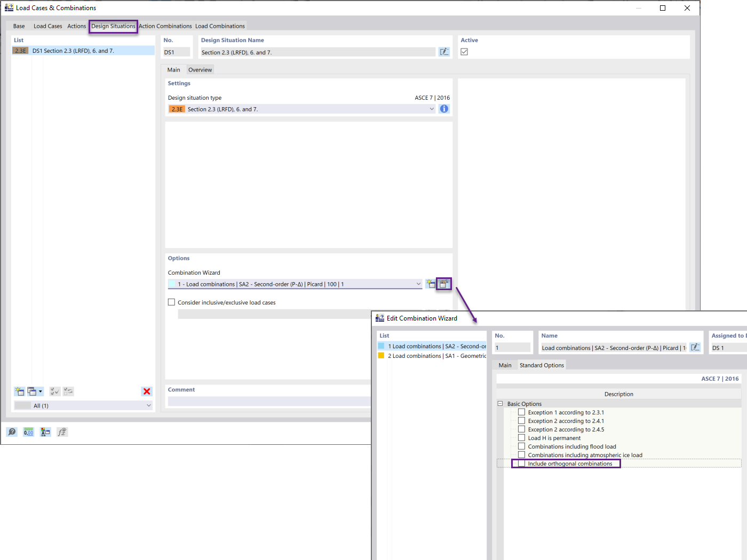Open the Standard Options tab in the wizard
The image size is (747, 560).
pos(542,365)
